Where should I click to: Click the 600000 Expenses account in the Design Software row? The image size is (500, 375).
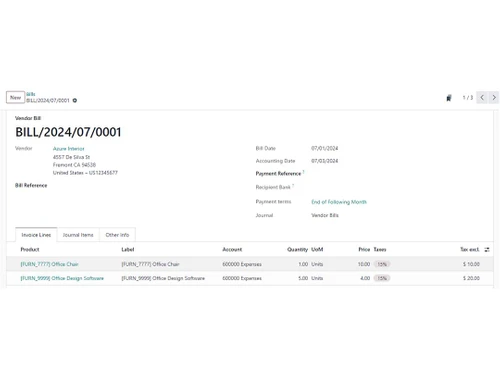click(242, 278)
